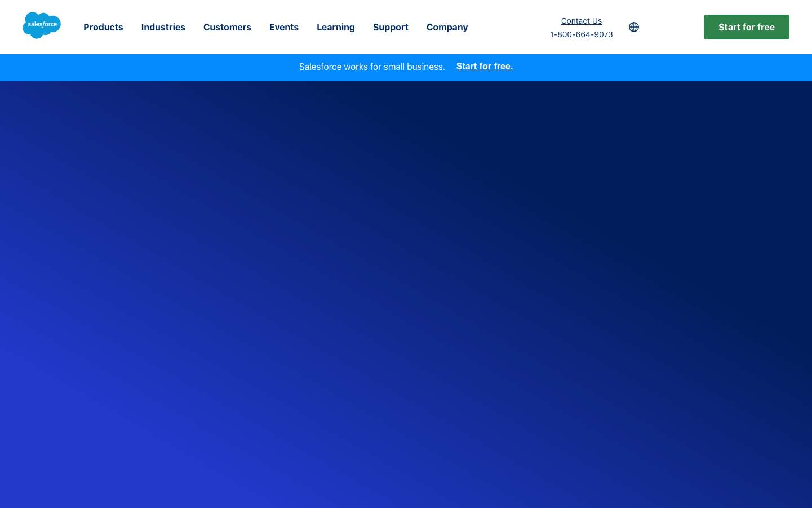Expand the Products navigation menu

click(103, 27)
